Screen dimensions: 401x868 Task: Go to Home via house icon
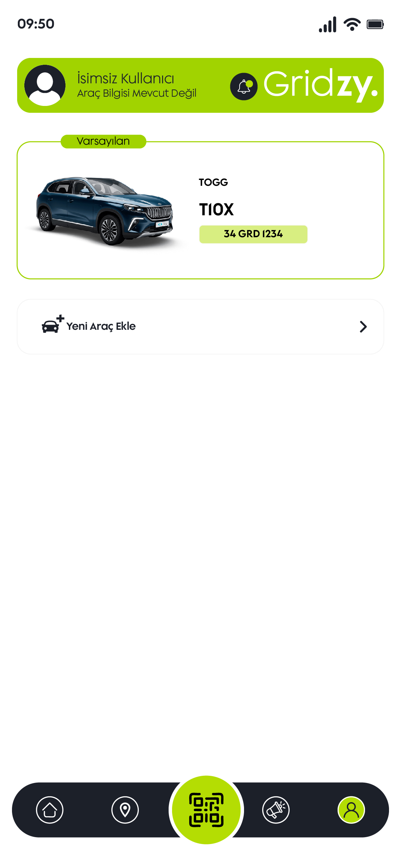[50, 810]
